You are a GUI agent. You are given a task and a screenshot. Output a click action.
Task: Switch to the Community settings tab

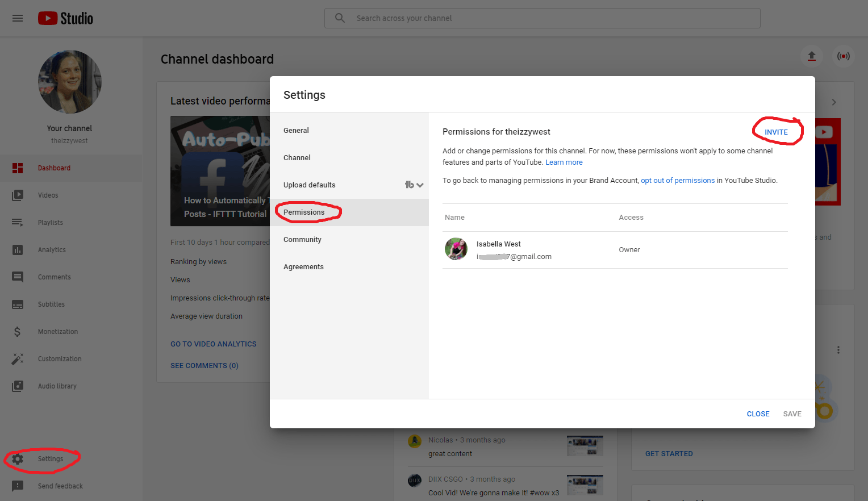tap(302, 239)
